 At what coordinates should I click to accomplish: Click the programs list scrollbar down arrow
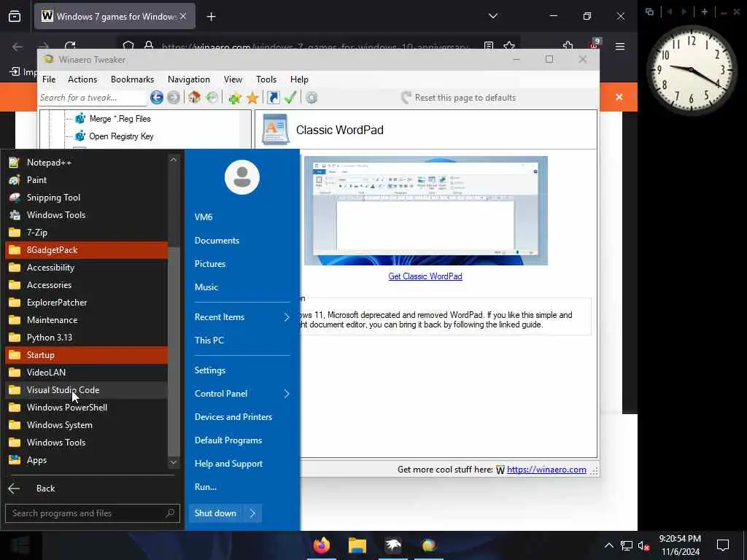[174, 462]
